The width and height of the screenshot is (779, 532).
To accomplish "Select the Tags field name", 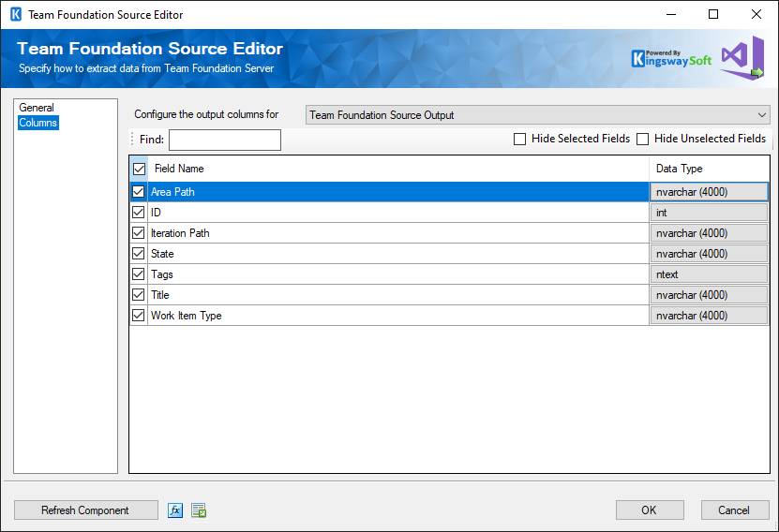I will click(161, 274).
